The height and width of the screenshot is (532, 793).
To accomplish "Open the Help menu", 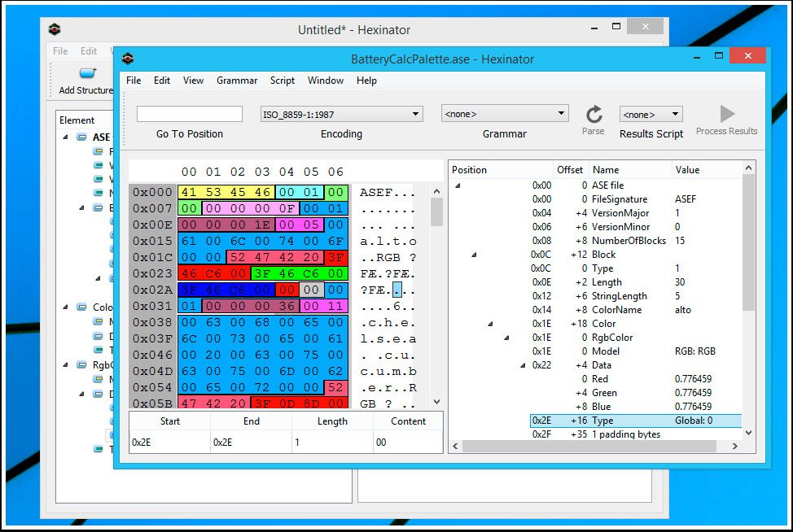I will (x=366, y=81).
